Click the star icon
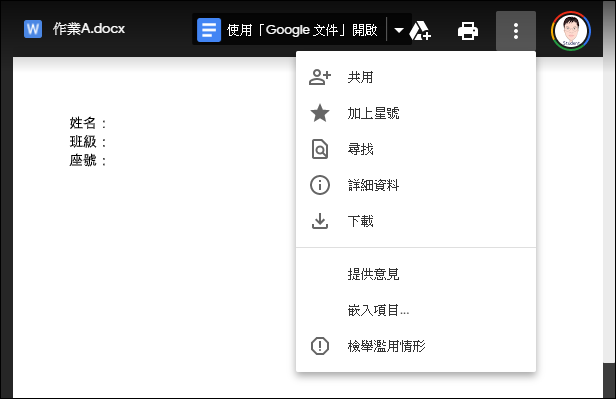This screenshot has height=399, width=616. 320,113
